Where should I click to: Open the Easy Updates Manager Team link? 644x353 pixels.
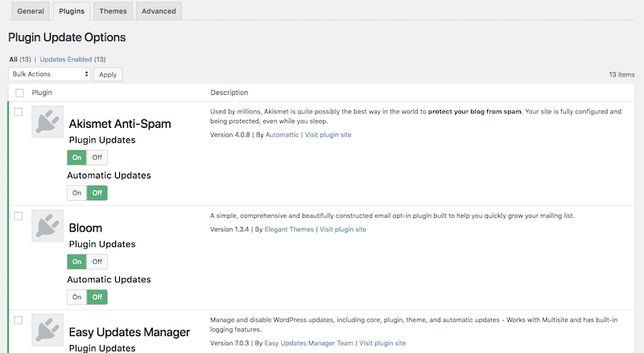pos(309,343)
